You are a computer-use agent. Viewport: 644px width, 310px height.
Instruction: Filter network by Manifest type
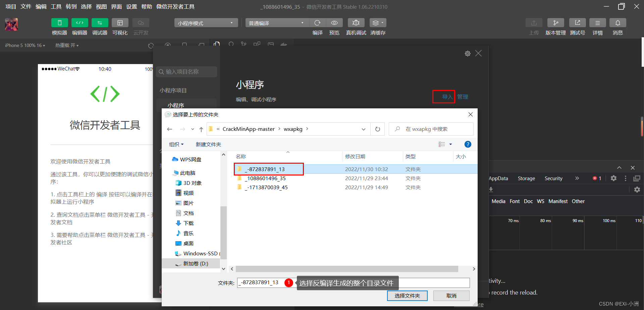(x=558, y=201)
